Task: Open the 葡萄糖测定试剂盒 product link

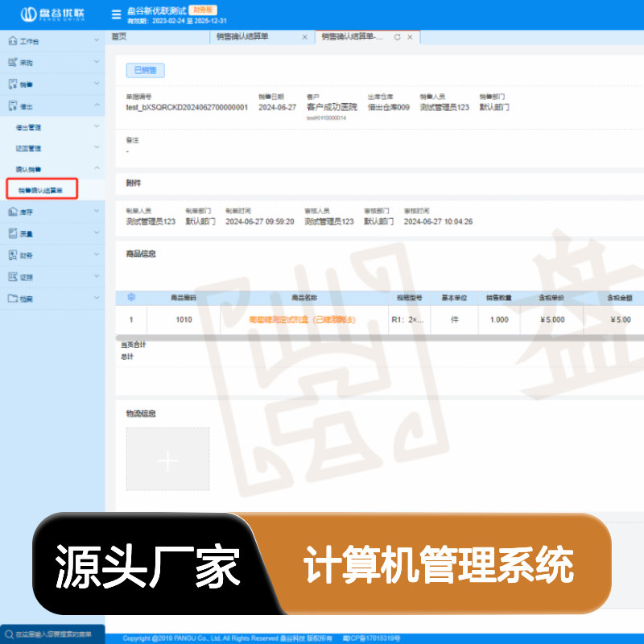Action: (303, 320)
